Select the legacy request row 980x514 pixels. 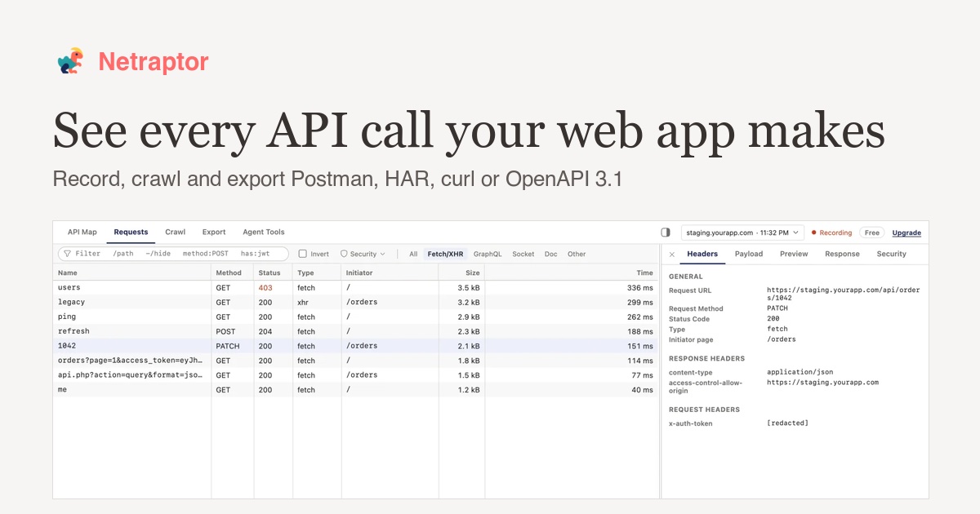click(x=356, y=303)
